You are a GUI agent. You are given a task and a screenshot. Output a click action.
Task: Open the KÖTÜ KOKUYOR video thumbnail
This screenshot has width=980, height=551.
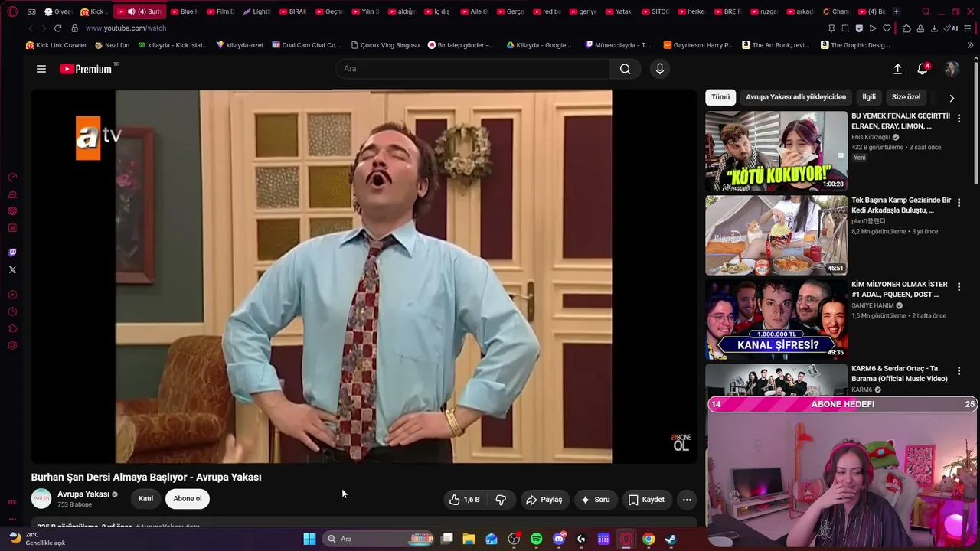[x=776, y=152]
